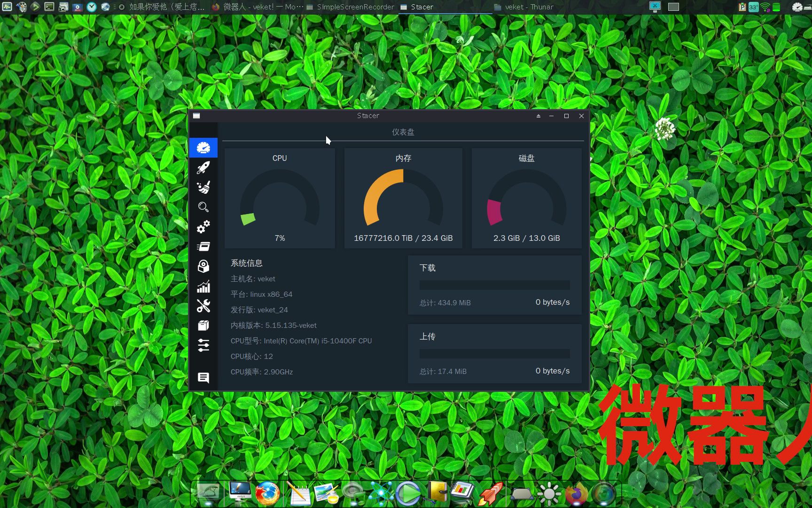Shade the Stacer window with the roll-up arrow

pos(539,116)
